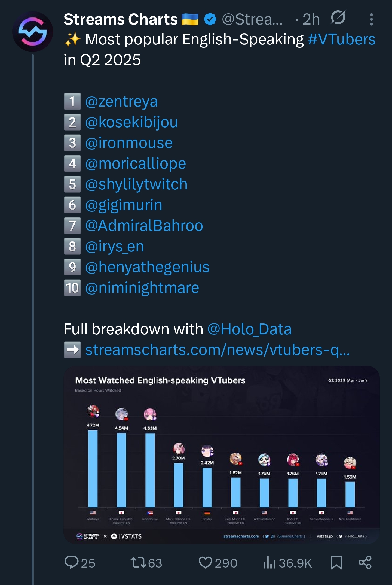The height and width of the screenshot is (585, 392).
Task: View tweet analytics bar chart icon
Action: [x=269, y=563]
